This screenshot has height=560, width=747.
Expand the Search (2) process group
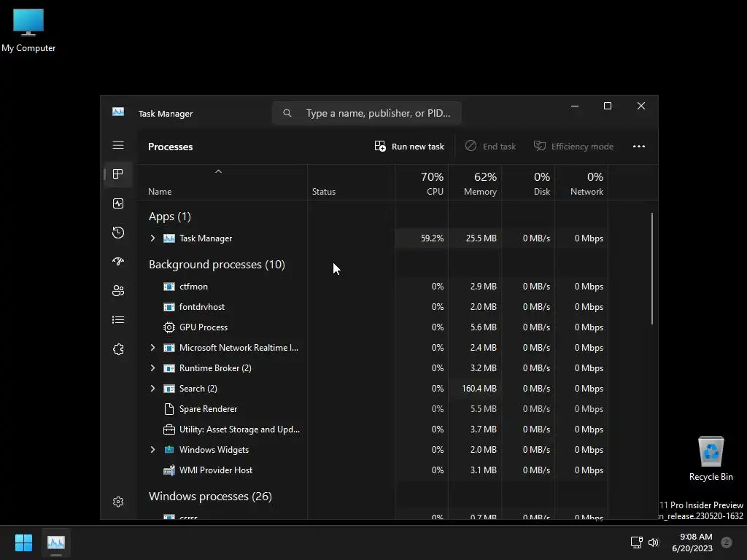coord(152,389)
